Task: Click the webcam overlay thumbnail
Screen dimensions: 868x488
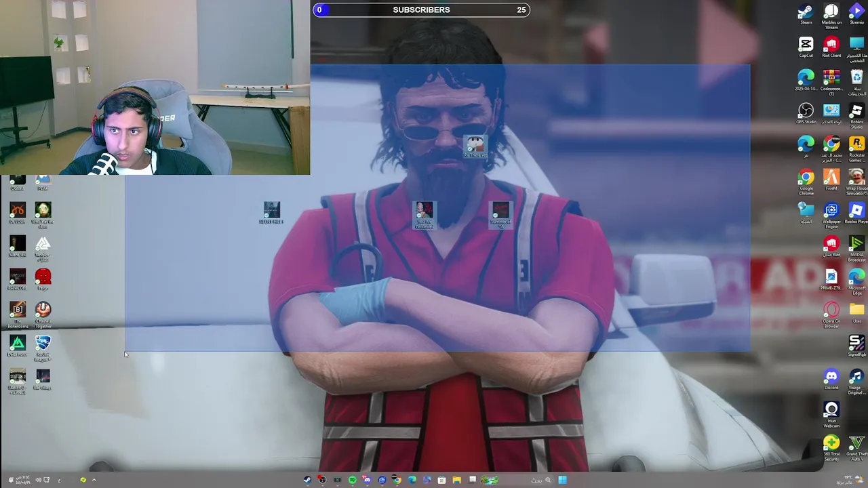Action: click(x=155, y=87)
